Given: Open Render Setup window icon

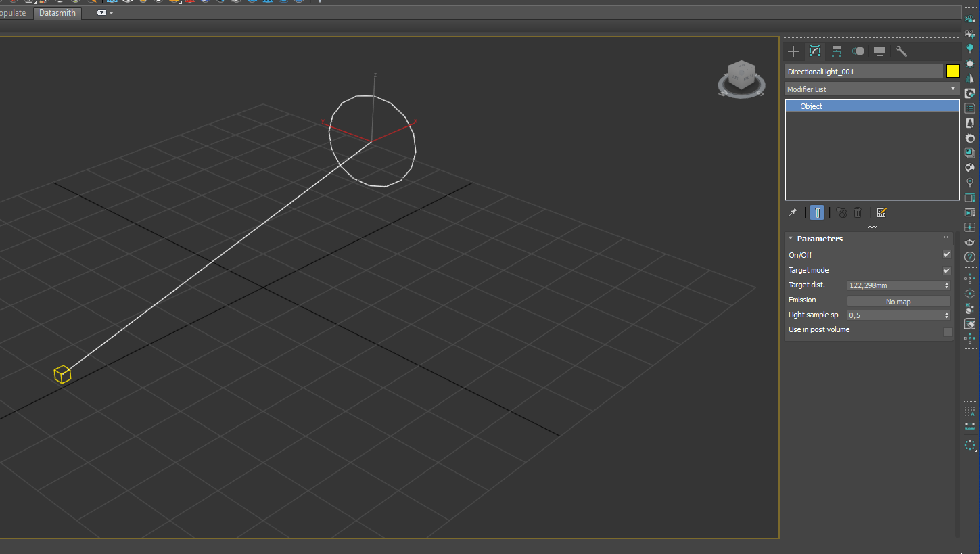Looking at the screenshot, I should [970, 198].
